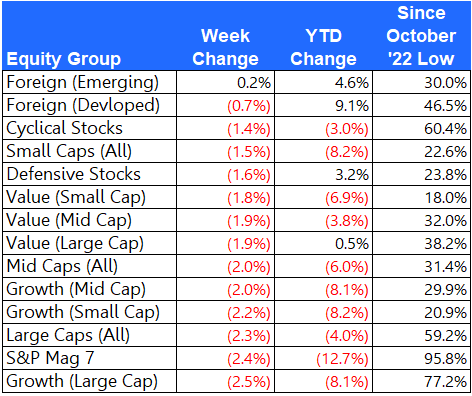This screenshot has width=472, height=396.
Task: Select the Since October '22 Low header
Action: point(421,36)
